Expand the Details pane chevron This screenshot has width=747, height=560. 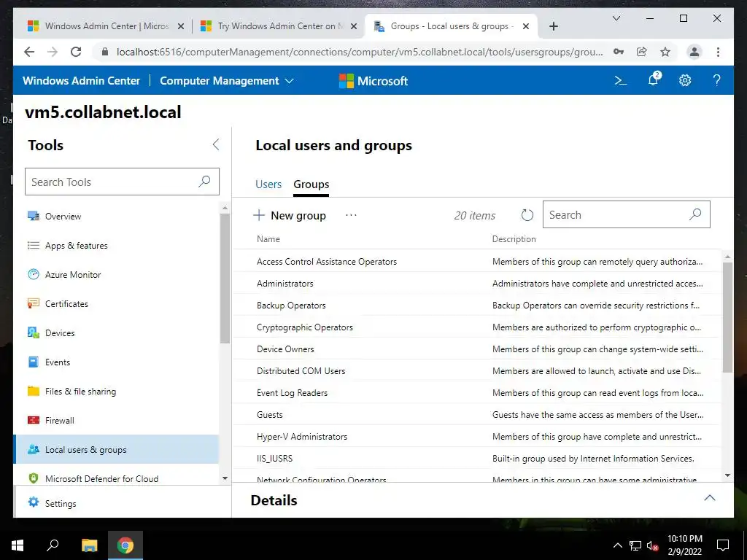point(709,497)
